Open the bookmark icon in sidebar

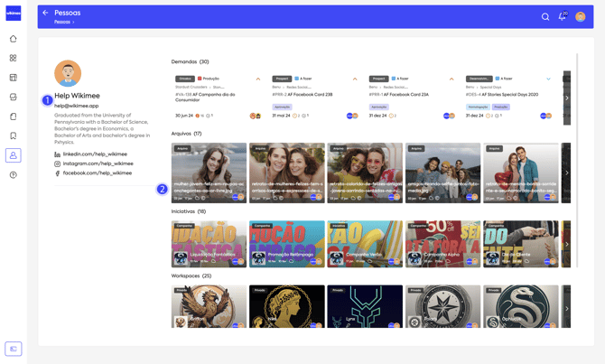[14, 136]
